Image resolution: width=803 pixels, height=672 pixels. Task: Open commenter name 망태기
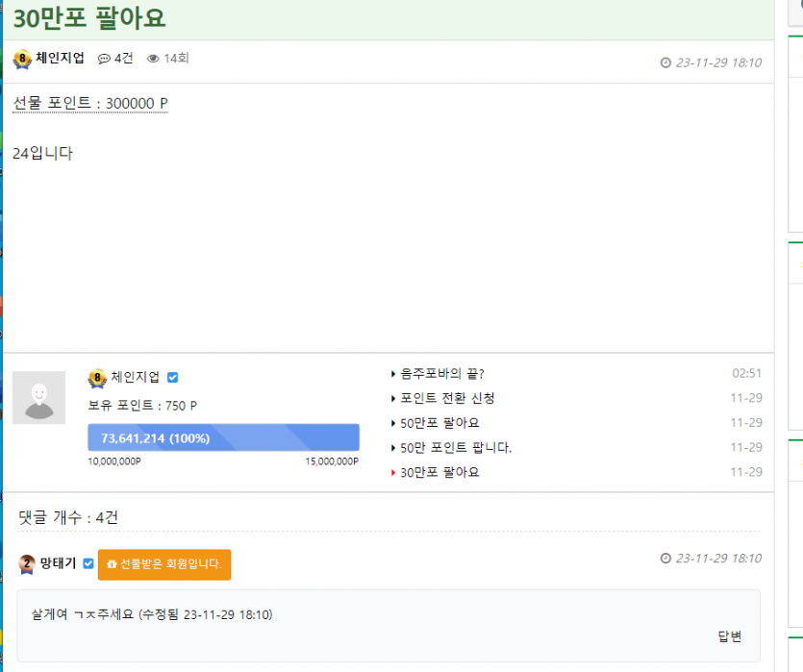58,563
